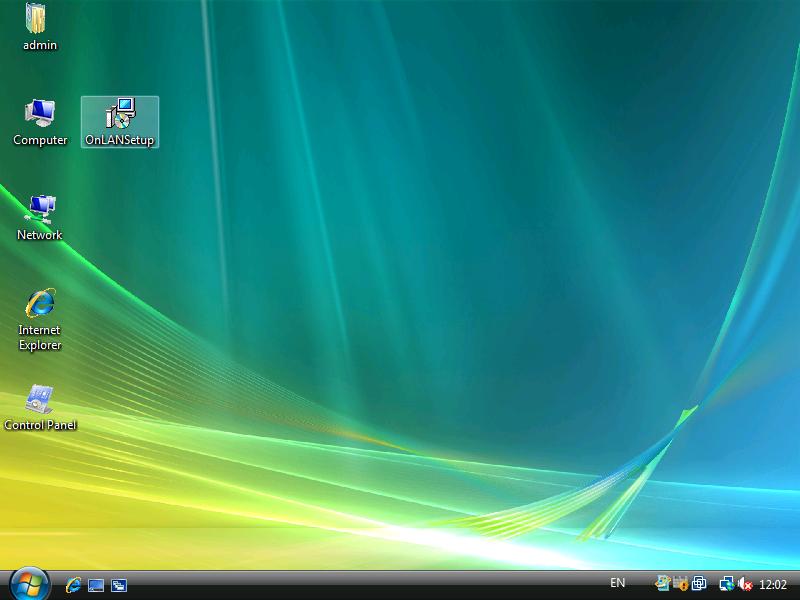Screen dimensions: 800x600
Task: Select the Internet Explorer desktop shortcut
Action: (40, 303)
